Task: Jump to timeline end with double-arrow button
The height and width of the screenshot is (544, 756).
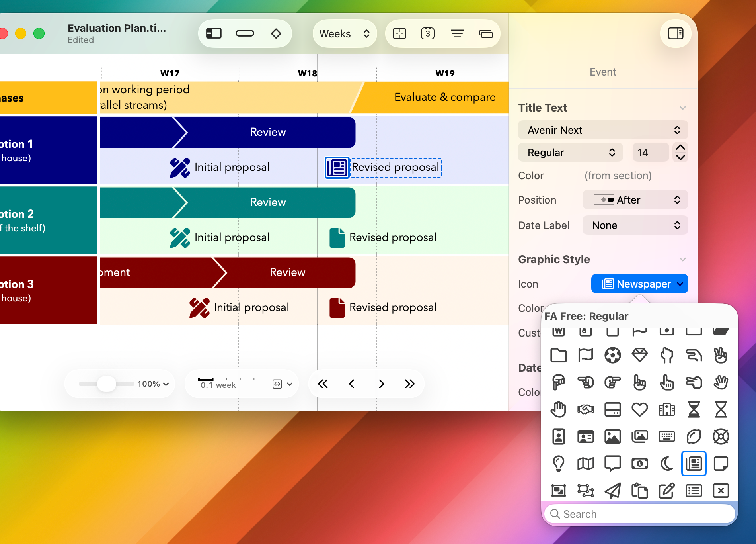Action: point(409,384)
